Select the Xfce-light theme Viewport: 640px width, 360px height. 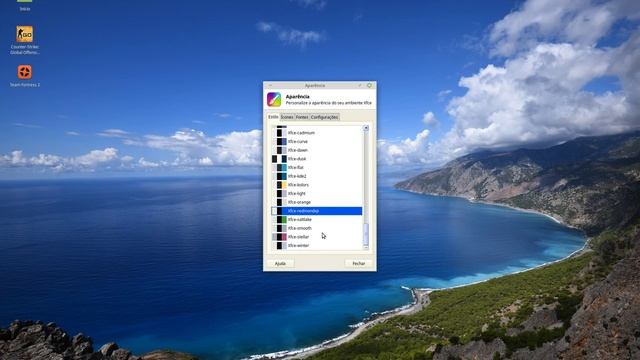coord(317,193)
